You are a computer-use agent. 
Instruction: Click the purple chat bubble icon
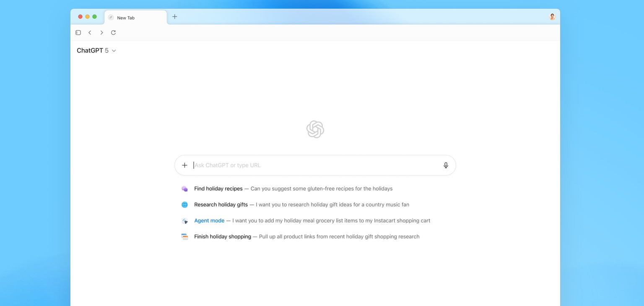184,189
